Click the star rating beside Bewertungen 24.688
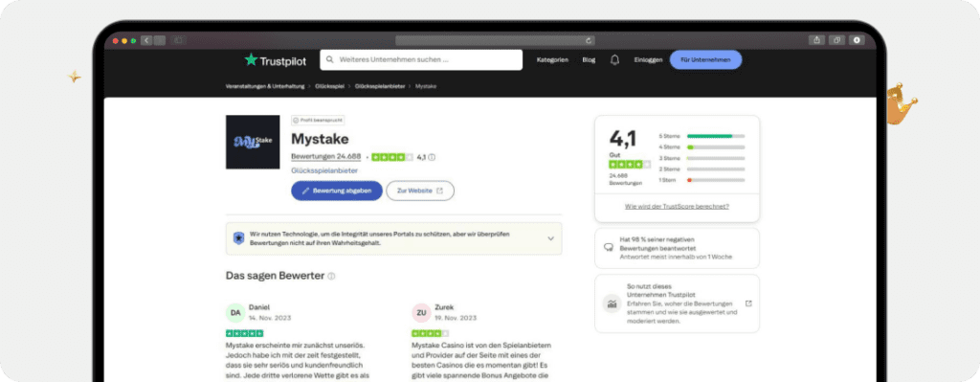This screenshot has width=980, height=382. point(392,157)
